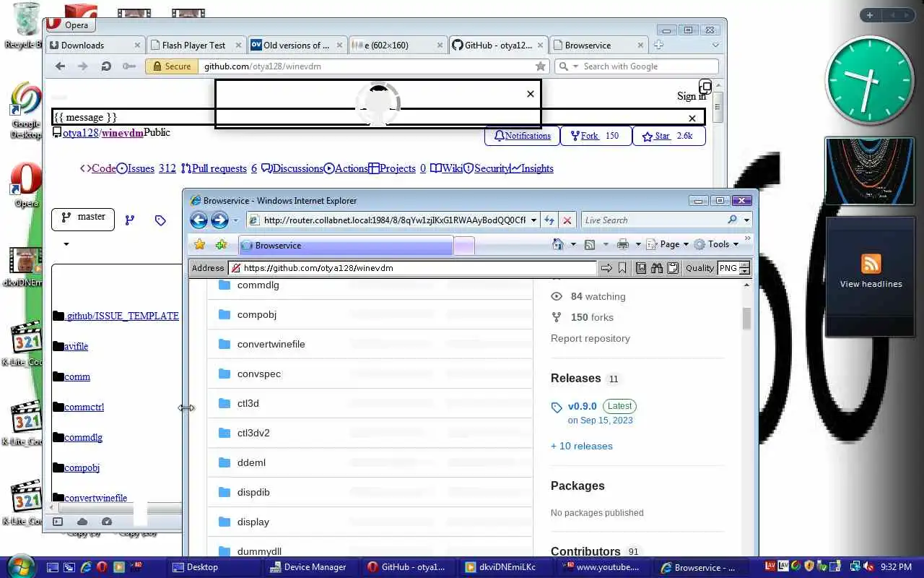The image size is (924, 578).
Task: Click v0.9.0 release link
Action: point(582,406)
